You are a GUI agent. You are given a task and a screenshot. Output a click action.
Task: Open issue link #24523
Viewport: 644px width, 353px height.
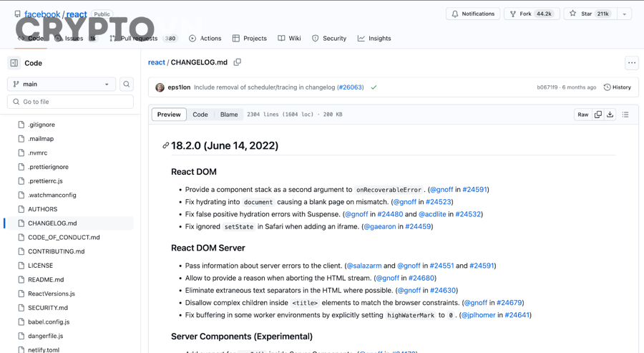[438, 202]
